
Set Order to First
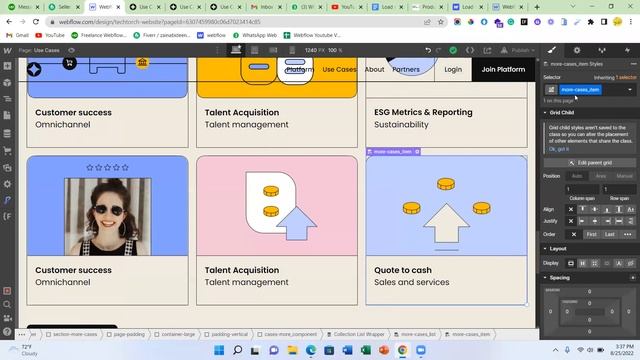[x=591, y=234]
